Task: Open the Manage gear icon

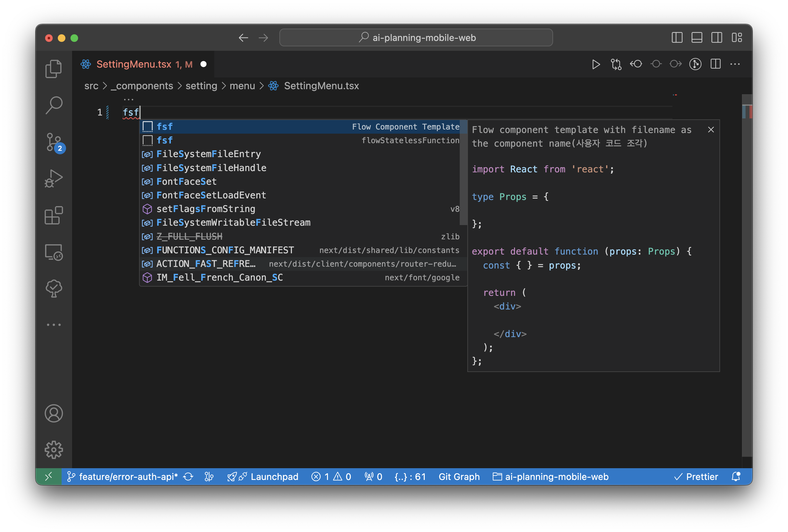Action: (54, 450)
